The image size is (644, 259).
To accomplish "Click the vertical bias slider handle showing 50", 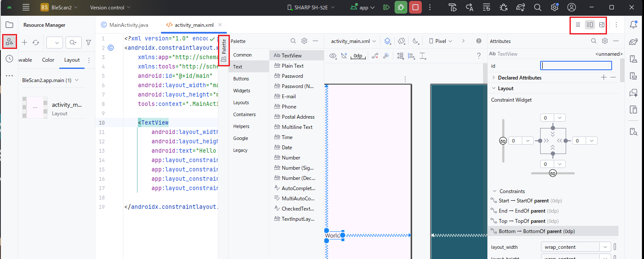I will [x=503, y=141].
